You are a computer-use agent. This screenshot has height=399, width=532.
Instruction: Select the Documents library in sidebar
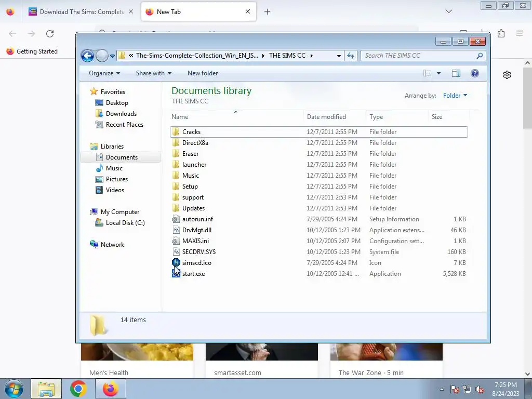click(122, 157)
